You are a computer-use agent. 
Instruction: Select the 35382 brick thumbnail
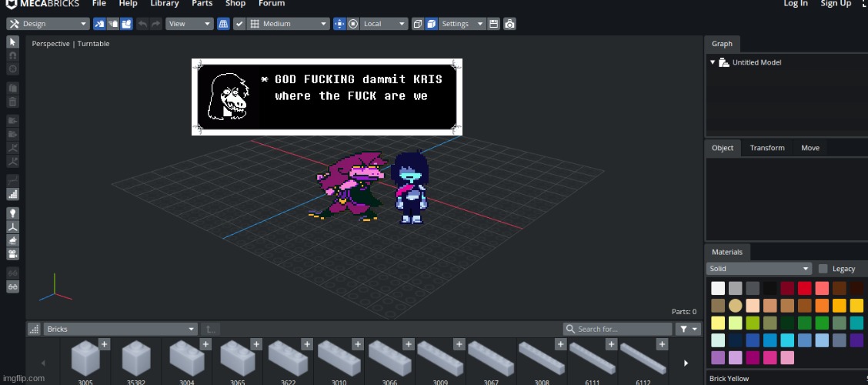point(135,360)
